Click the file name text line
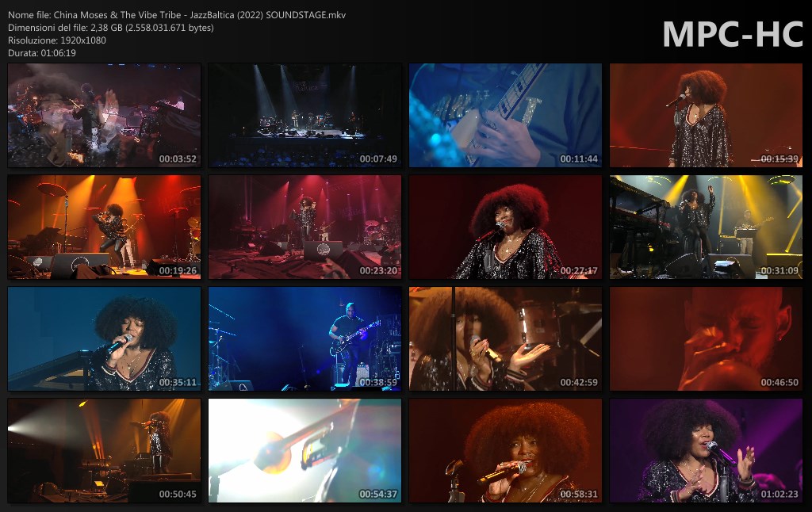Screen dimensions: 812x512 [x=177, y=15]
